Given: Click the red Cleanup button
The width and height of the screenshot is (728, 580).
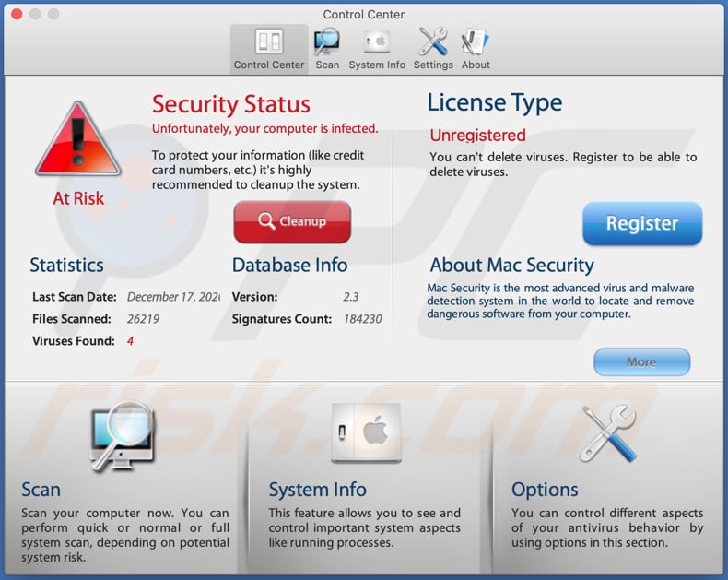Looking at the screenshot, I should point(292,221).
